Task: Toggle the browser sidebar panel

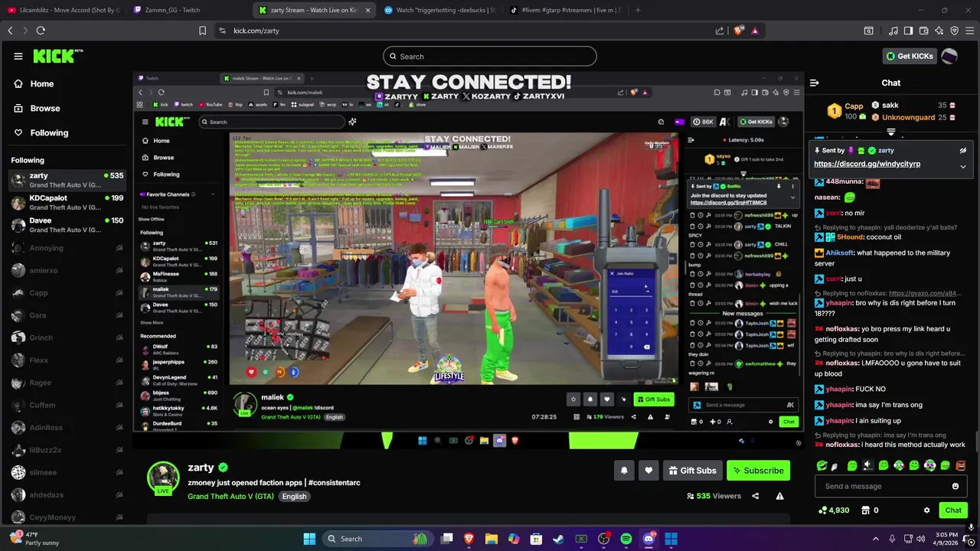Action: (x=908, y=31)
